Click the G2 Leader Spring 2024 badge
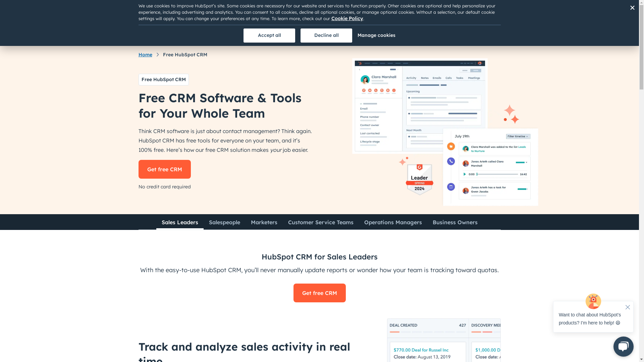Screen dimensions: 644x362 point(419,178)
